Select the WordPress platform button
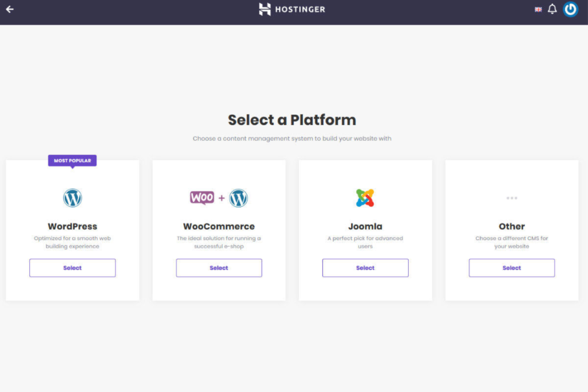The height and width of the screenshot is (392, 588). (72, 268)
